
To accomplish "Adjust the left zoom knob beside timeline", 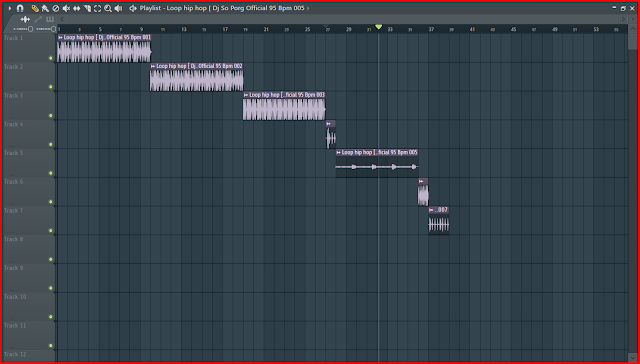I will pyautogui.click(x=30, y=29).
